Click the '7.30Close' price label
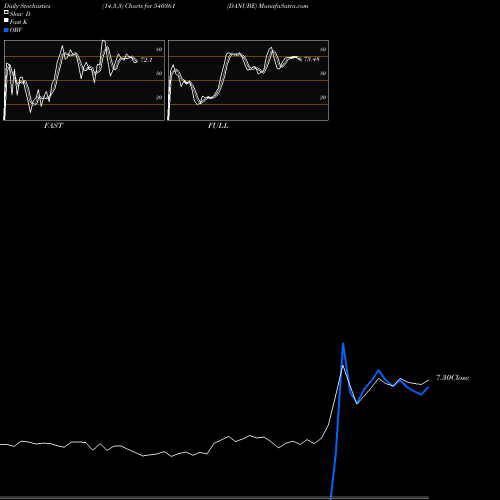This screenshot has width=500, height=500. (x=452, y=378)
